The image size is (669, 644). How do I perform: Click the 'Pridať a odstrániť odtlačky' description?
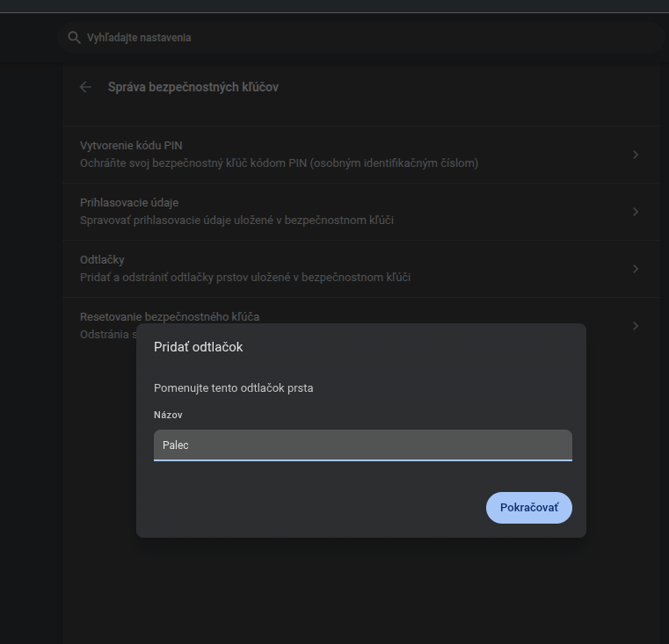point(245,278)
